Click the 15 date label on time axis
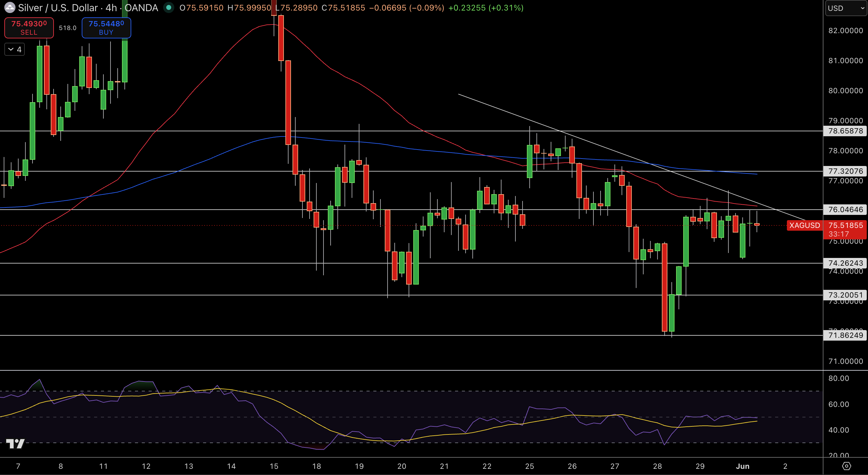 point(274,466)
